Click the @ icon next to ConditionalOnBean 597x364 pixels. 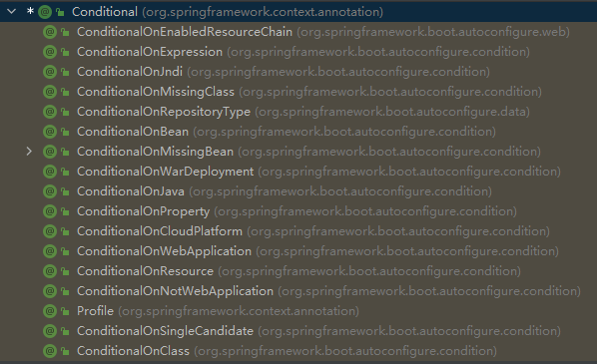(50, 132)
